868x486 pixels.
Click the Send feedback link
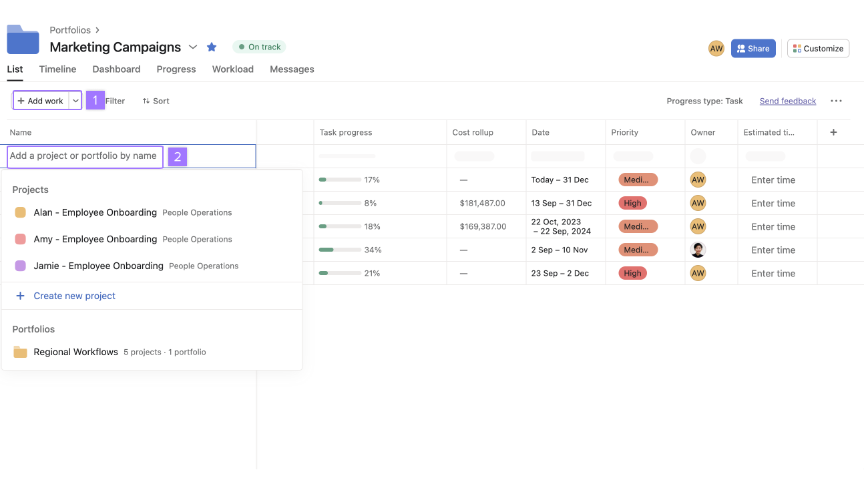click(x=787, y=101)
